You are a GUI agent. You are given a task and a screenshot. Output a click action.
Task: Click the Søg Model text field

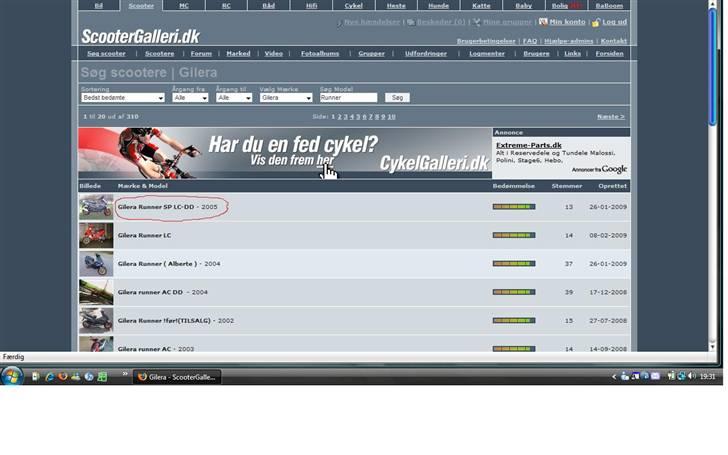348,98
